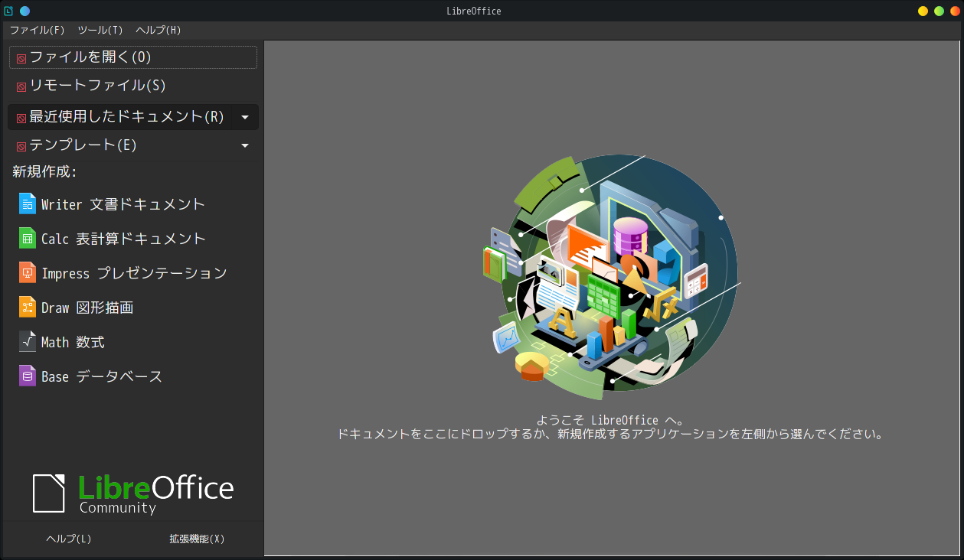Click the green maximize window button

click(939, 11)
